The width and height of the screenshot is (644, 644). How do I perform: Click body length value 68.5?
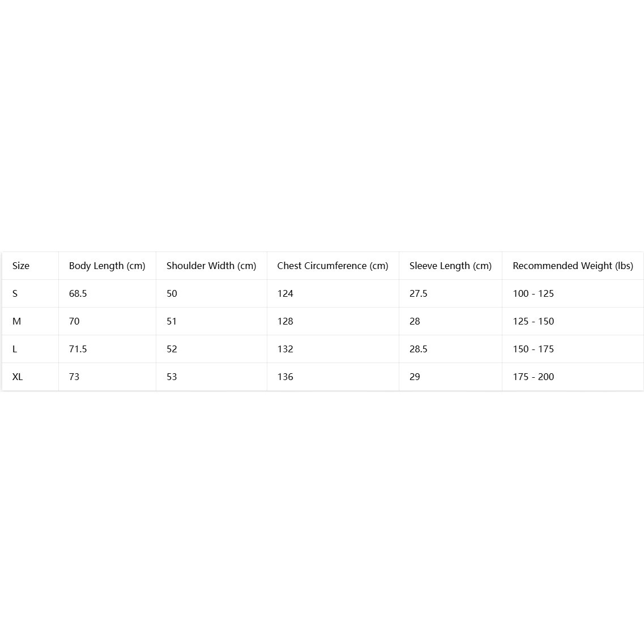tap(78, 293)
